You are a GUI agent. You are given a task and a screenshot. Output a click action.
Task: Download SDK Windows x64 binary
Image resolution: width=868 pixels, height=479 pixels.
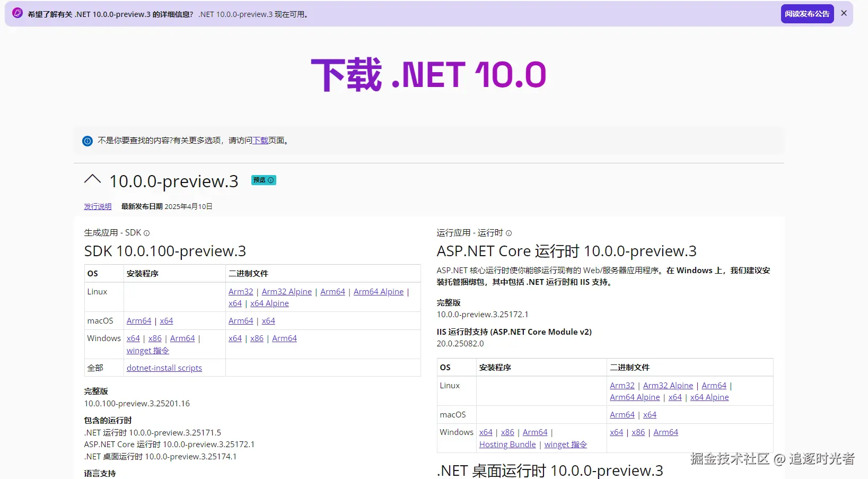235,338
